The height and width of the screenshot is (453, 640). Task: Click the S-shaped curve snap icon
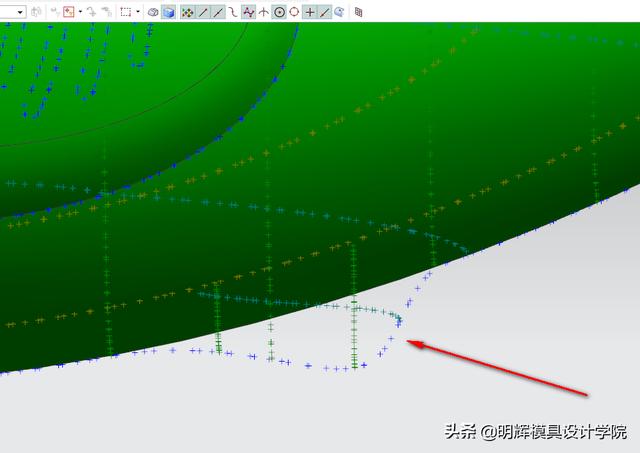(x=233, y=12)
